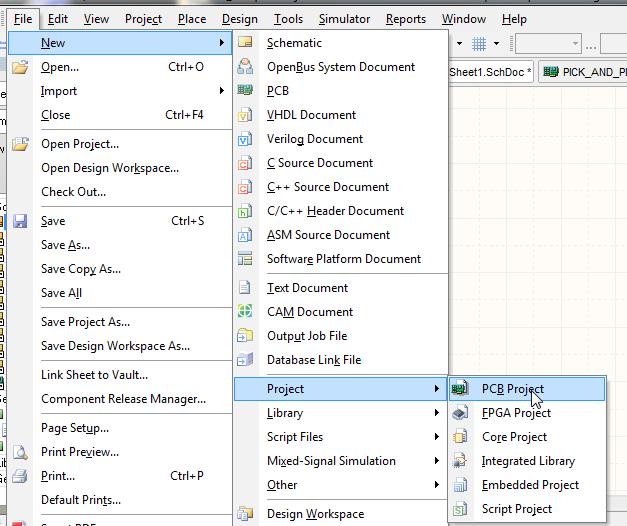Open the empty toolbar combo box
Viewport: 627px width, 526px height.
pyautogui.click(x=548, y=43)
